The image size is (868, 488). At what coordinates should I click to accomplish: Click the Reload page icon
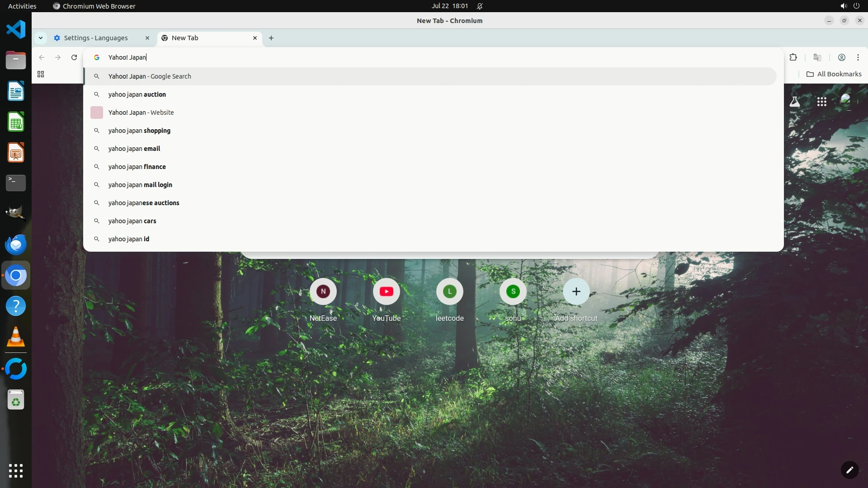[74, 57]
